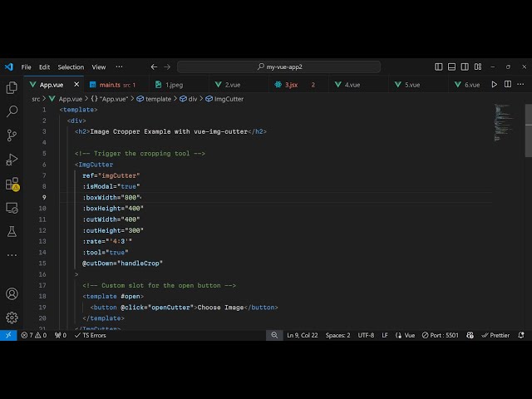Viewport: 532px width, 399px height.
Task: Click the Prettier status bar button
Action: click(x=495, y=335)
